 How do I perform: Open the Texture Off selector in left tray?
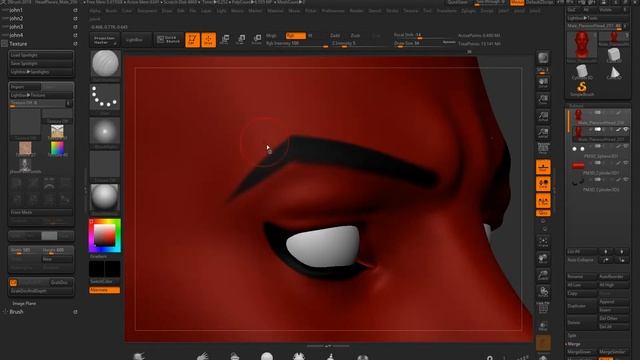coord(105,165)
